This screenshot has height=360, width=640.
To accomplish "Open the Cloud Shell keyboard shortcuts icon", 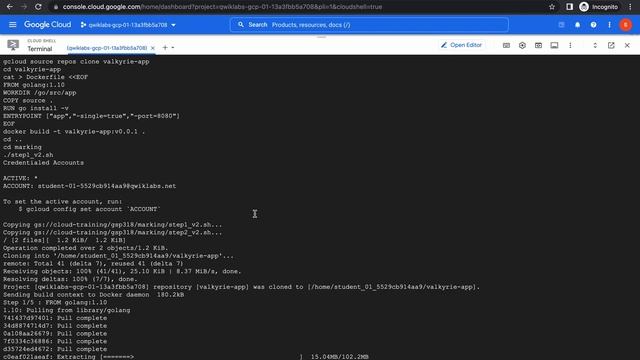I will [x=506, y=45].
